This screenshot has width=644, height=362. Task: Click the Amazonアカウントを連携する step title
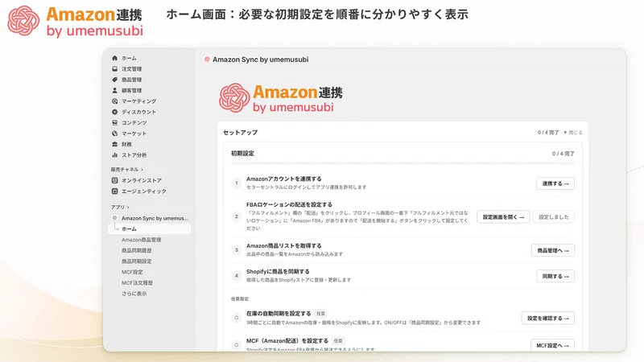click(284, 179)
